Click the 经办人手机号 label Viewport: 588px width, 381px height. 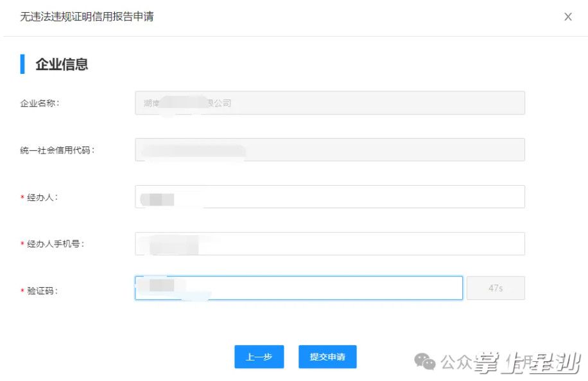(x=56, y=244)
